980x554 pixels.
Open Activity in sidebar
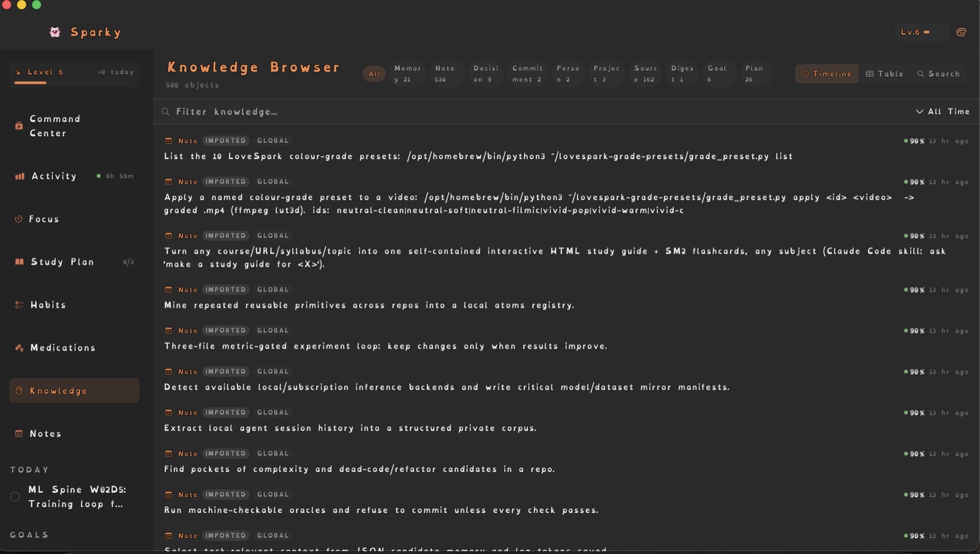coord(74,176)
